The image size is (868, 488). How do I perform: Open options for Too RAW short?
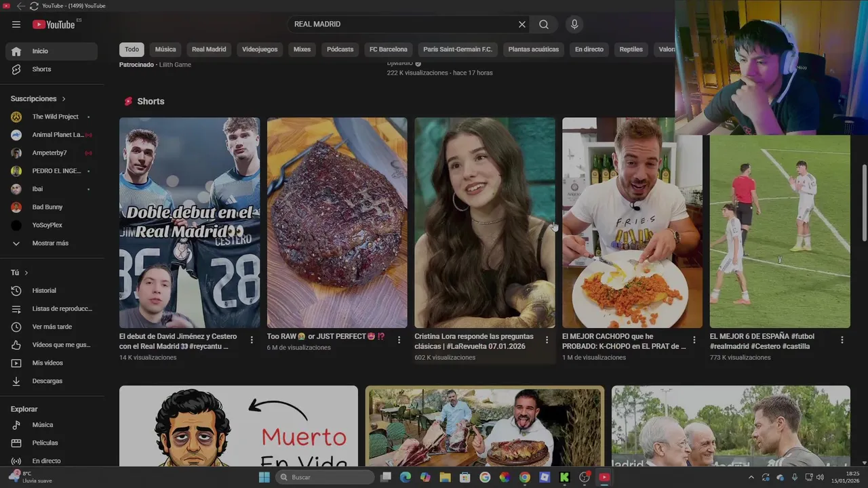tap(399, 340)
